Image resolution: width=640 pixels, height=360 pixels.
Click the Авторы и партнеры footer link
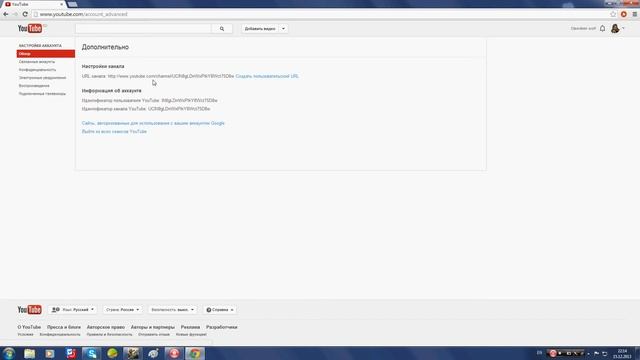pos(153,327)
